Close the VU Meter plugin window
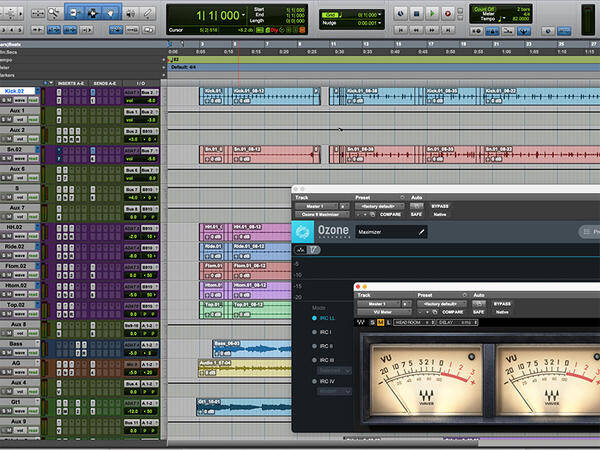The image size is (600, 450). (358, 286)
